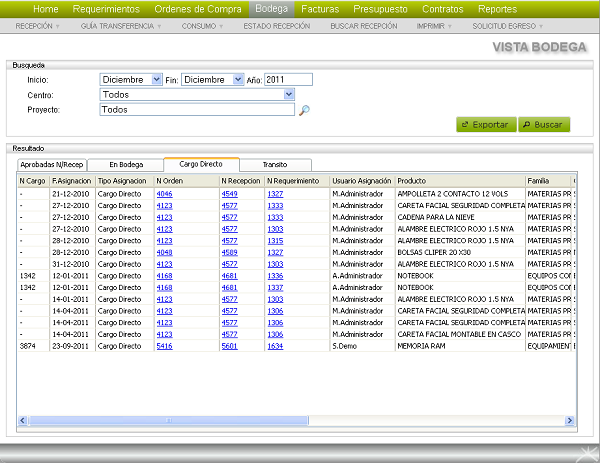600x463 pixels.
Task: Open the Centro dropdown showing Todos
Action: click(x=197, y=95)
